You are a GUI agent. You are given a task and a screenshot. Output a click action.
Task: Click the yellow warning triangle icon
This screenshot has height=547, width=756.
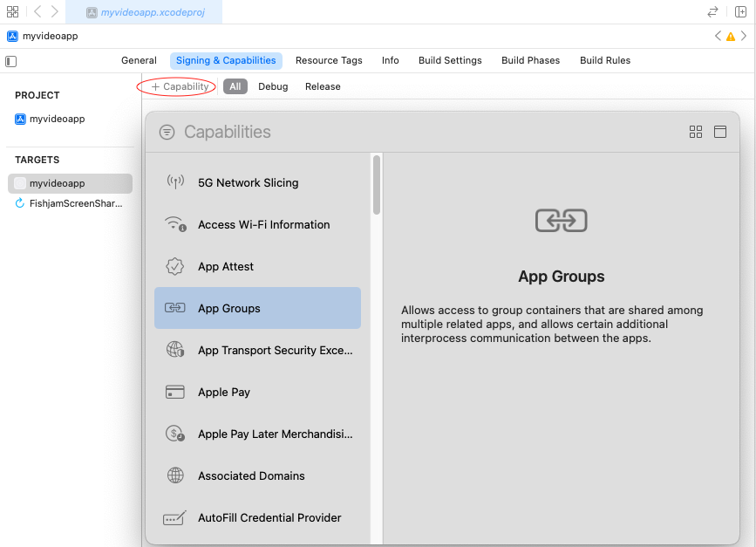tap(731, 37)
